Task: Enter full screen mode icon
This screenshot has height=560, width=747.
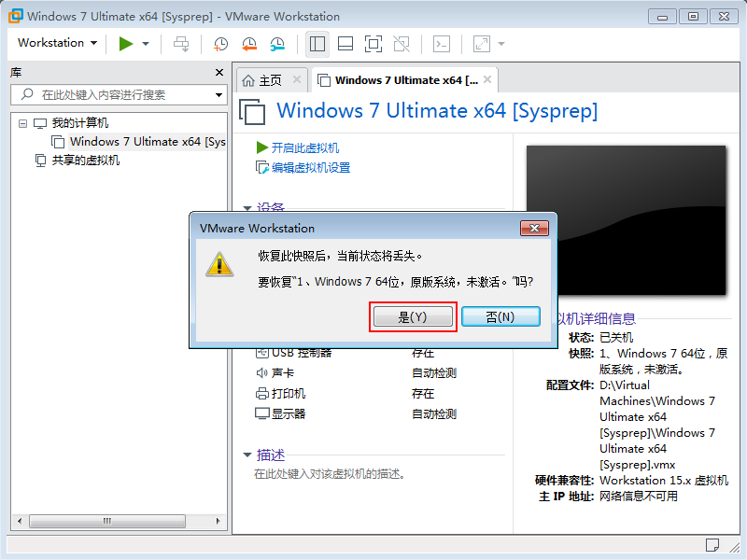Action: click(373, 44)
